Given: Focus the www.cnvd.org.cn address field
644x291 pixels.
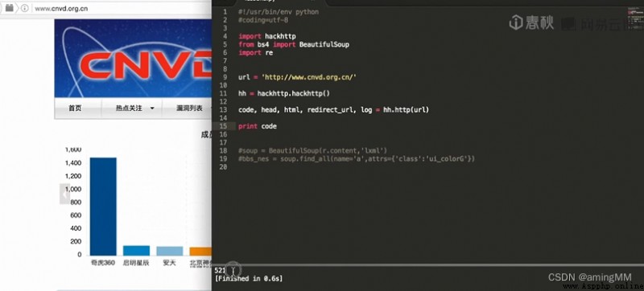Looking at the screenshot, I should [x=61, y=8].
